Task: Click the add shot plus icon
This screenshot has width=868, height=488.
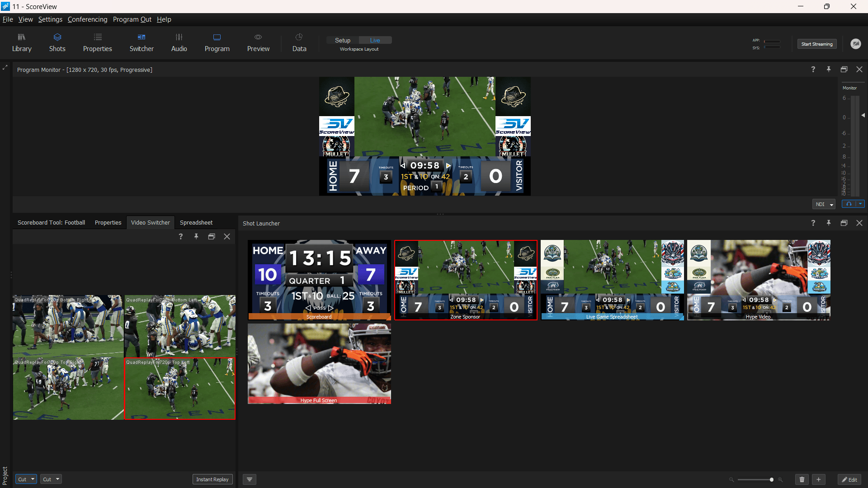Action: 819,479
